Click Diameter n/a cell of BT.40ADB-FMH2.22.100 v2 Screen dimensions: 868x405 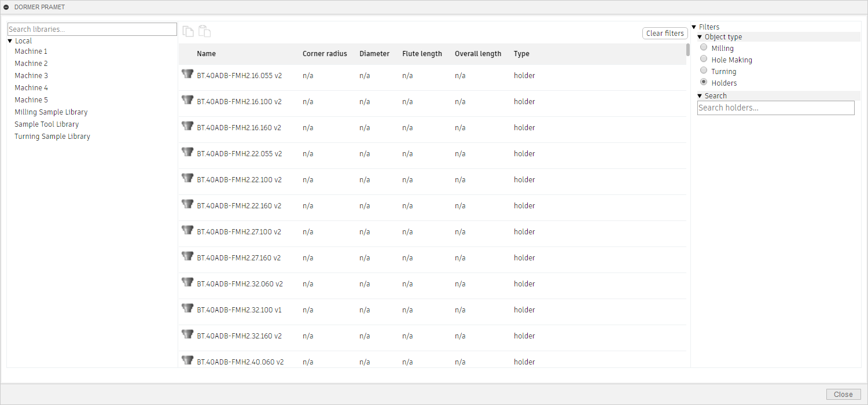pyautogui.click(x=365, y=180)
